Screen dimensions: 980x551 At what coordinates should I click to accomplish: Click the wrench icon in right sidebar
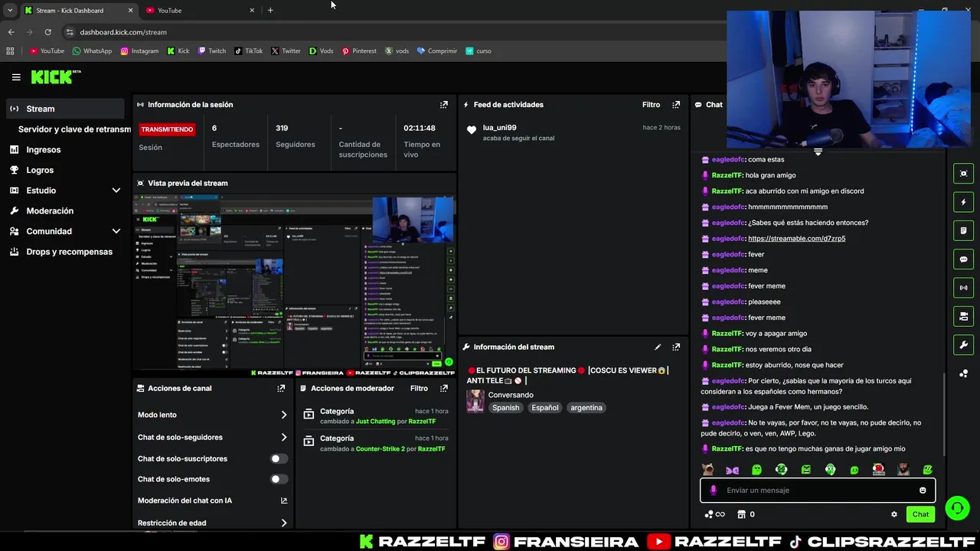963,344
